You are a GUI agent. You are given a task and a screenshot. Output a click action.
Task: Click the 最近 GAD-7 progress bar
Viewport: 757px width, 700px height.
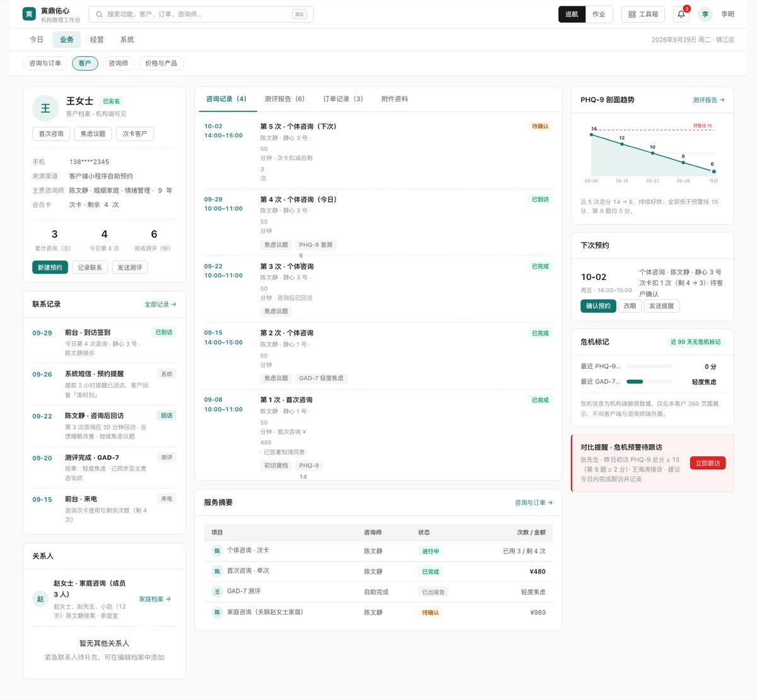click(x=650, y=382)
